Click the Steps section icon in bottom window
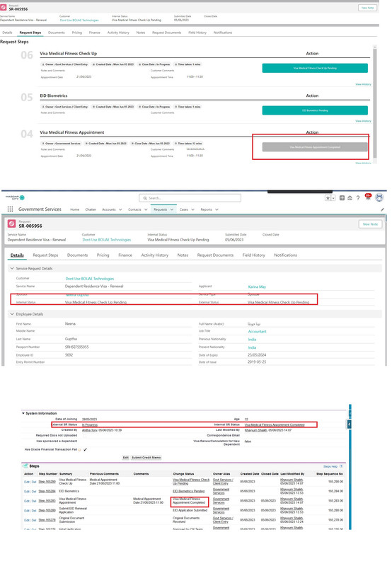 pos(25,466)
